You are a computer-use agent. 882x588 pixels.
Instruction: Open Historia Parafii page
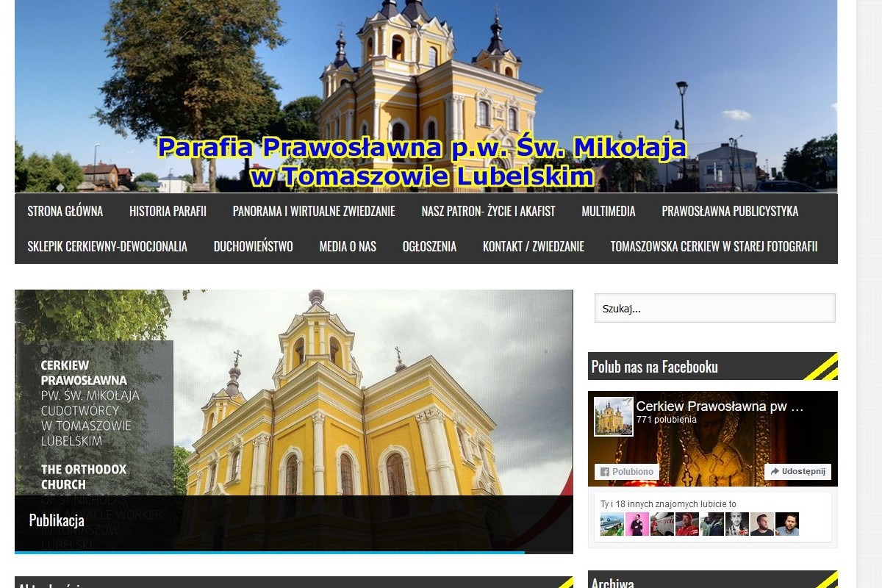[168, 211]
